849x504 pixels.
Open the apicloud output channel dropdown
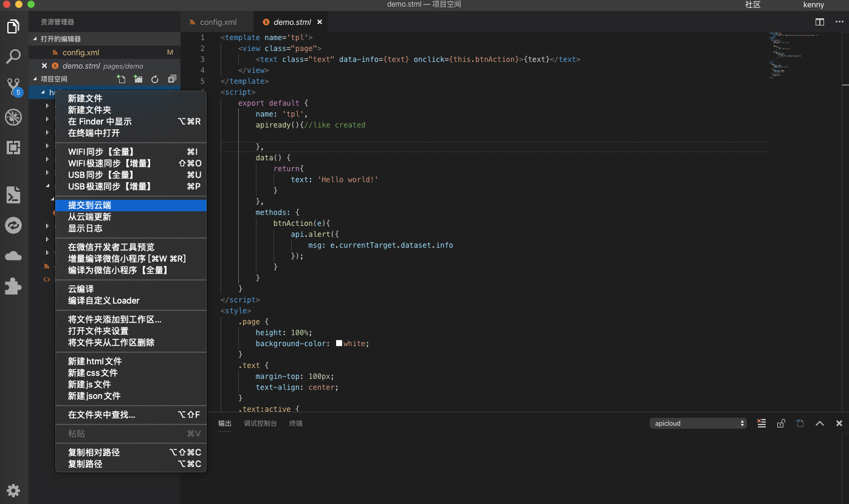click(x=698, y=423)
